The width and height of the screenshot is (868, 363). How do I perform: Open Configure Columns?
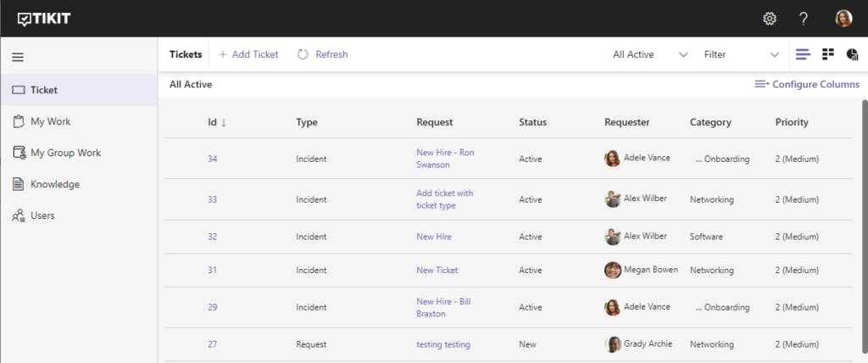click(x=807, y=85)
